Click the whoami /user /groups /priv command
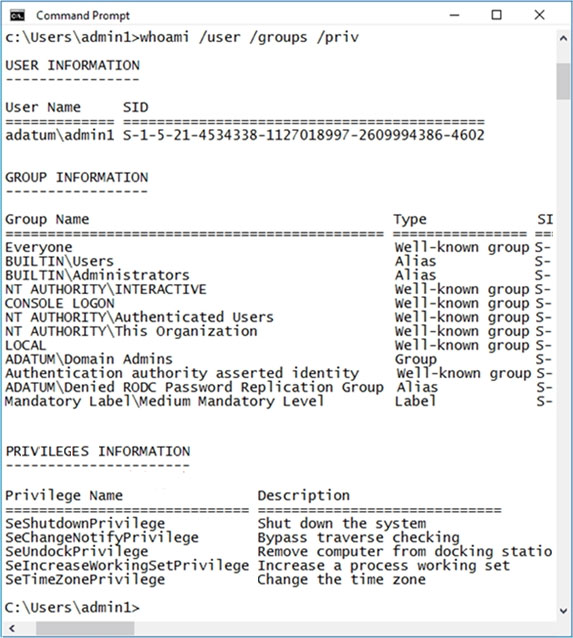Viewport: 573px width, 638px height. click(249, 37)
